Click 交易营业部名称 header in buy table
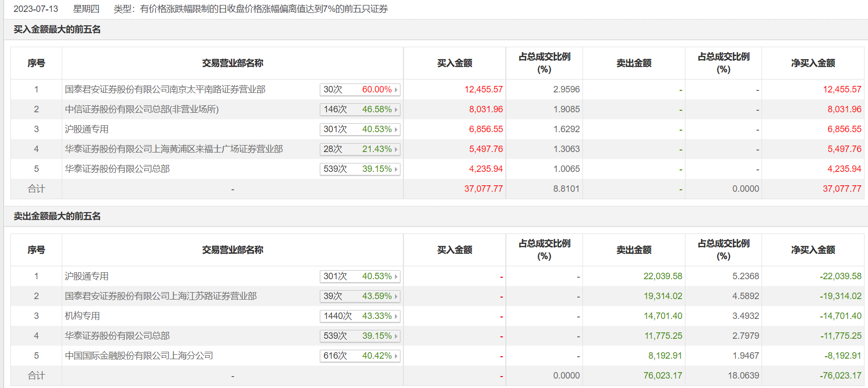868x388 pixels. tap(233, 63)
